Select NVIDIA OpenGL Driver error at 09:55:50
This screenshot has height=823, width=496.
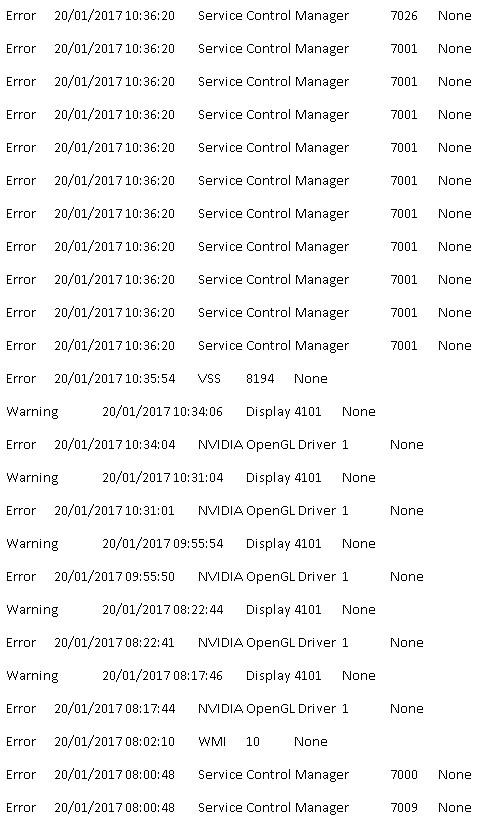pos(215,577)
